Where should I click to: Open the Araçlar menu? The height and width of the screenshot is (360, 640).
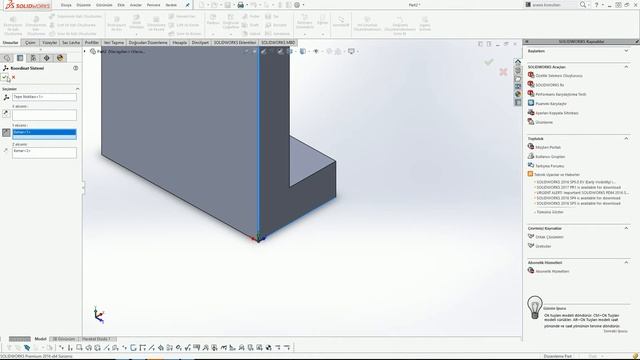click(x=136, y=5)
